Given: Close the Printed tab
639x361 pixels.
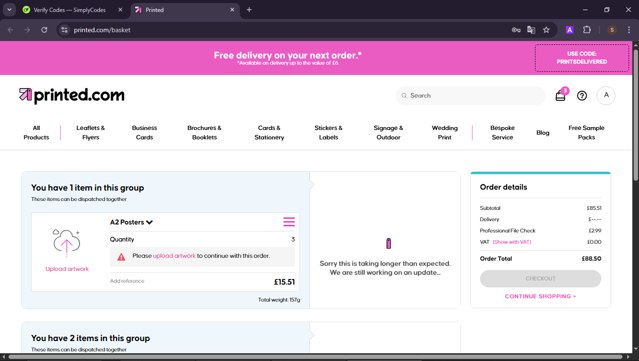Looking at the screenshot, I should [232, 10].
